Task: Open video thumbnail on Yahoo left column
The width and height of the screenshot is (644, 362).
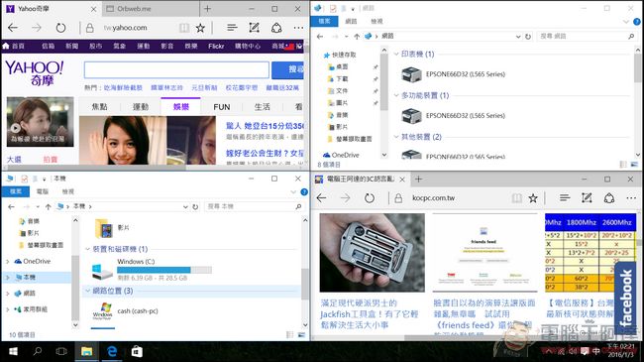Action: click(41, 122)
